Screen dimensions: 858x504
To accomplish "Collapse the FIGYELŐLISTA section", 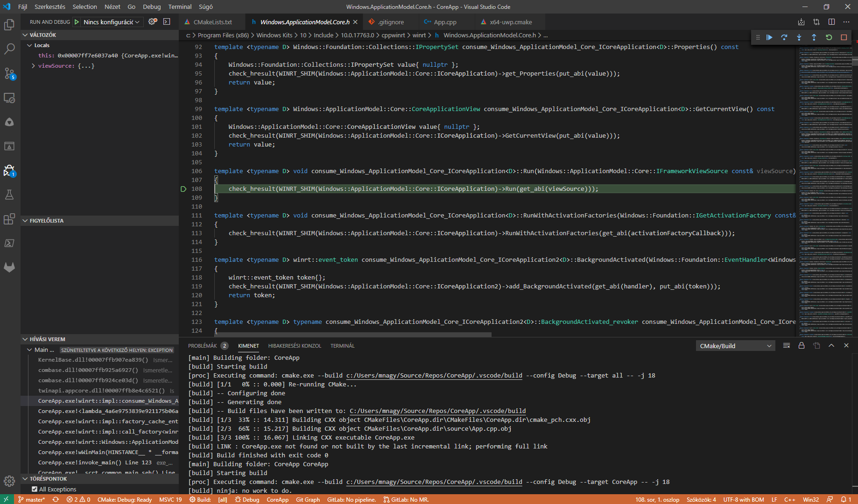I will click(25, 221).
